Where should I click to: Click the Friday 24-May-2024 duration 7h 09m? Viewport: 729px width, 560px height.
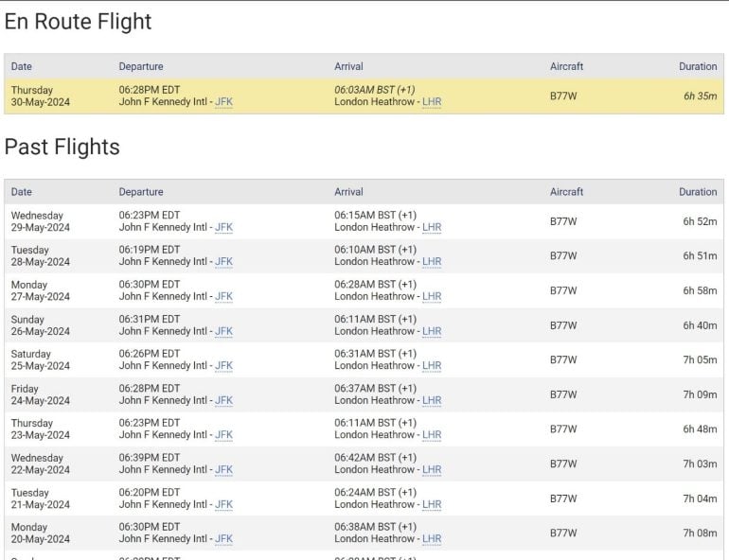click(x=700, y=394)
